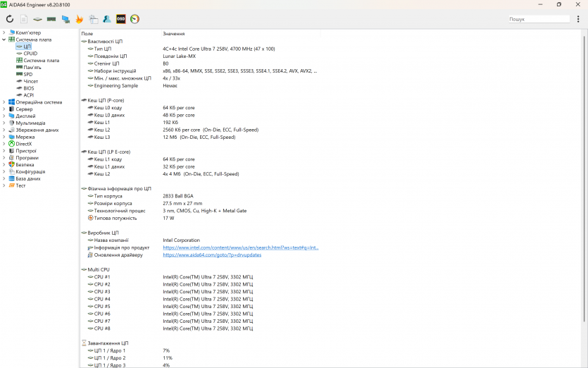Expand the Операційна система tree node
Screen dimensions: 588x368
tap(4, 102)
